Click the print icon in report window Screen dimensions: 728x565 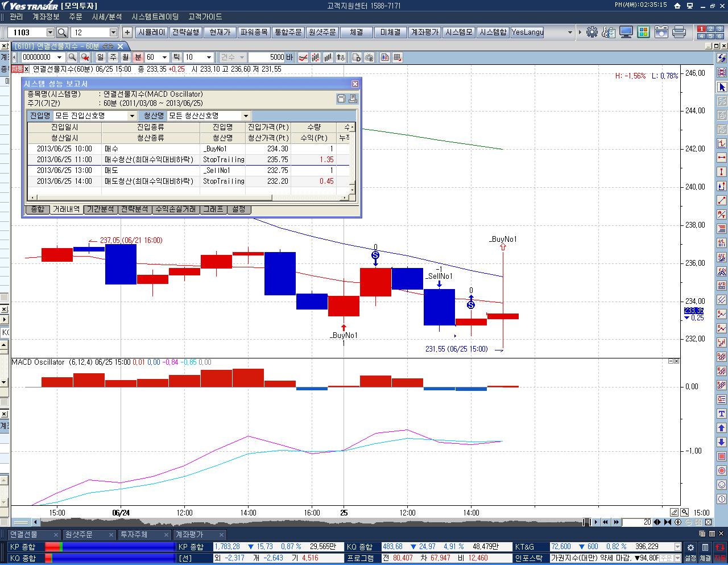click(x=352, y=98)
